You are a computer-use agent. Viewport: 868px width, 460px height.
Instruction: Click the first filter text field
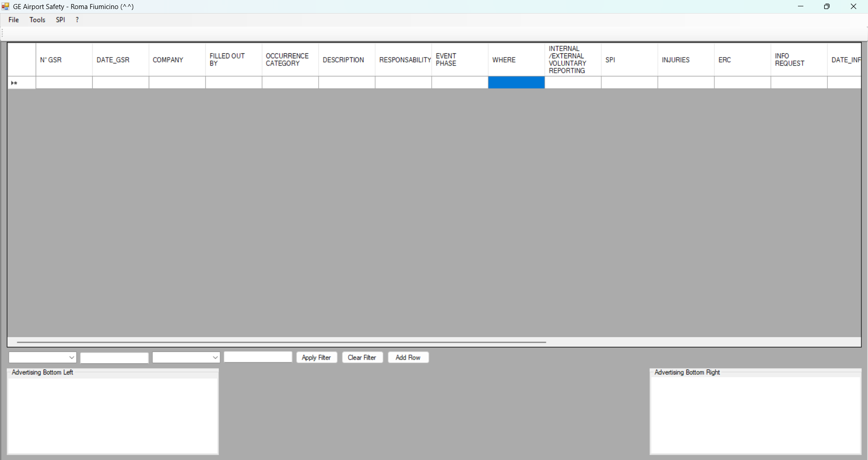point(114,358)
